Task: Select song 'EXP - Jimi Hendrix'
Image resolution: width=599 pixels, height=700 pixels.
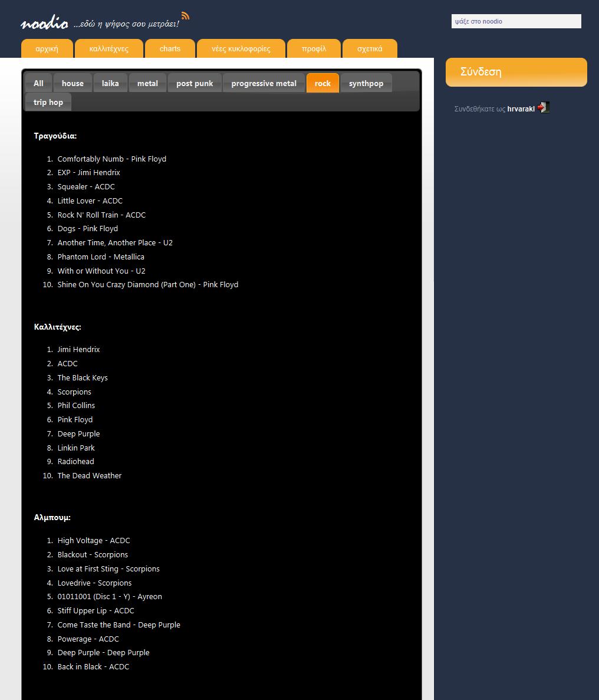Action: [x=89, y=172]
